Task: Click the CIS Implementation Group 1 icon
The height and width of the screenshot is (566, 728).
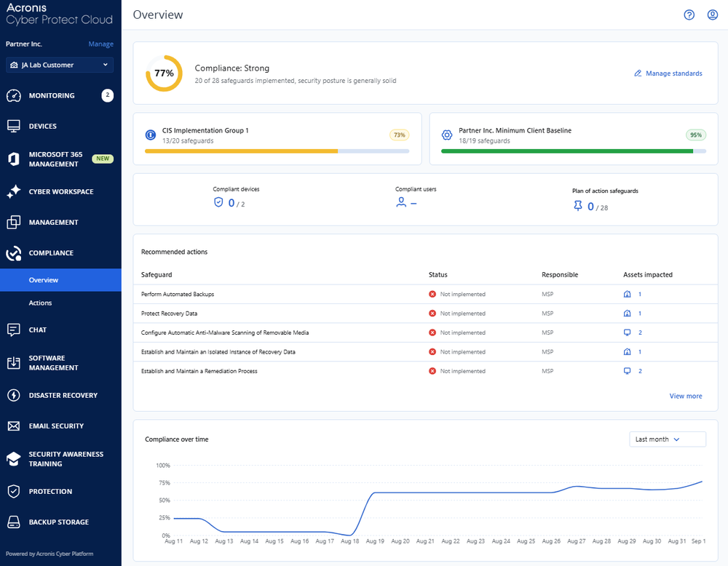Action: coord(151,135)
